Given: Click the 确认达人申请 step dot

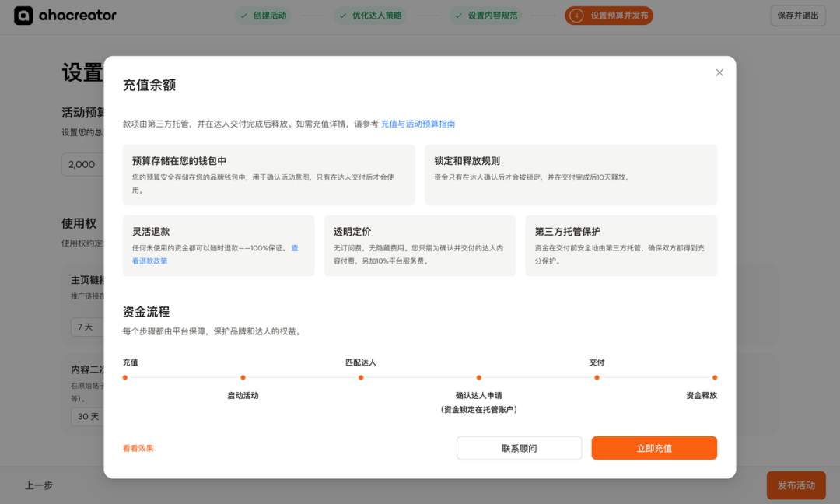Looking at the screenshot, I should point(479,377).
